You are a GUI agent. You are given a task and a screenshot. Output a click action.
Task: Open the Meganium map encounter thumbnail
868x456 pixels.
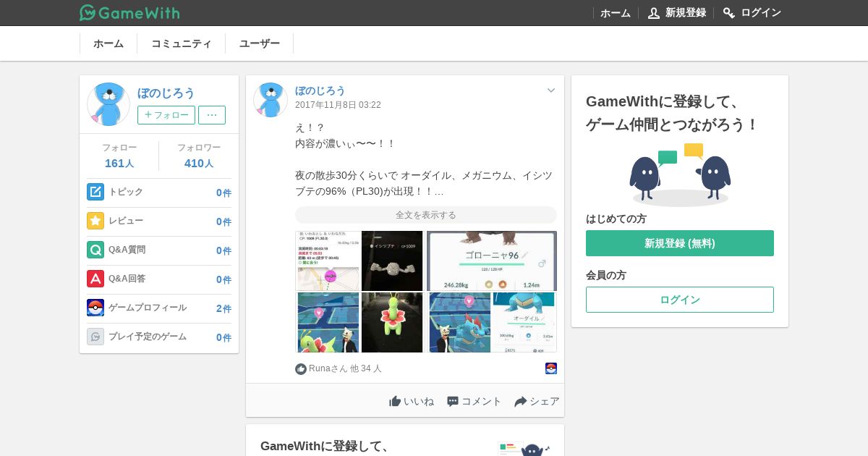328,322
